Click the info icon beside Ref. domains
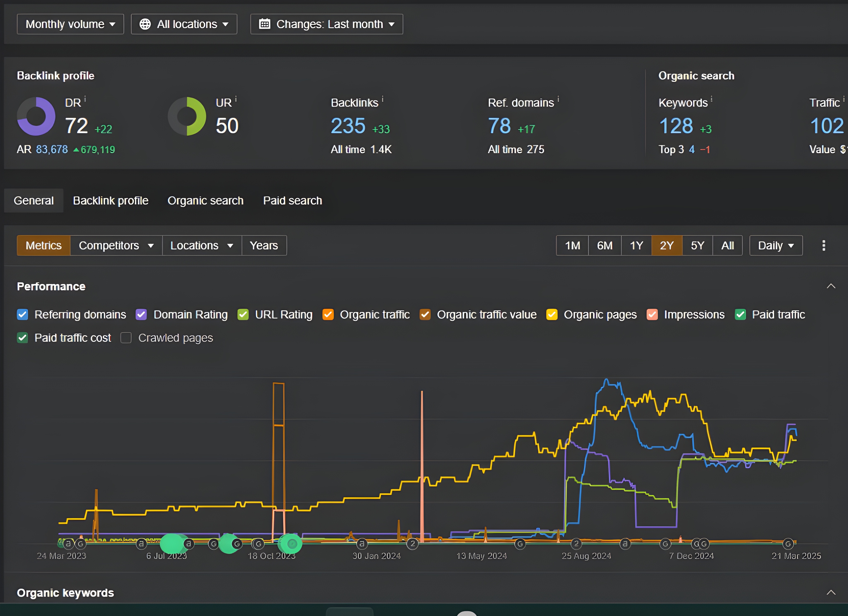This screenshot has height=616, width=848. tap(558, 99)
